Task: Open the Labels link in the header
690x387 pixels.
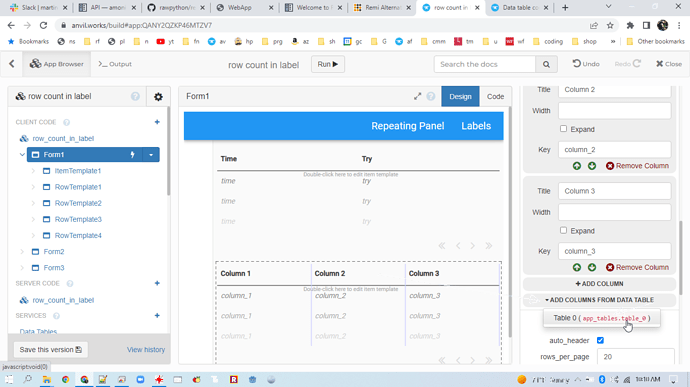Action: (476, 126)
